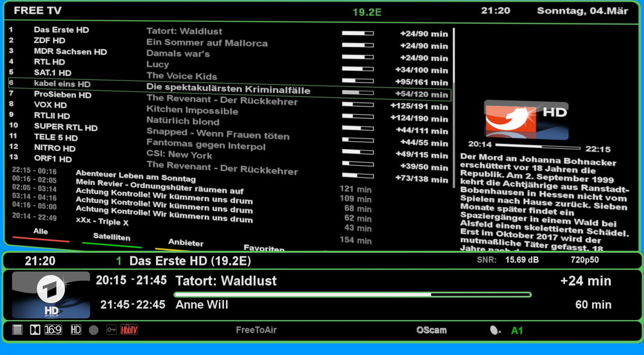
Task: Click the encryption key icon
Action: (111, 330)
